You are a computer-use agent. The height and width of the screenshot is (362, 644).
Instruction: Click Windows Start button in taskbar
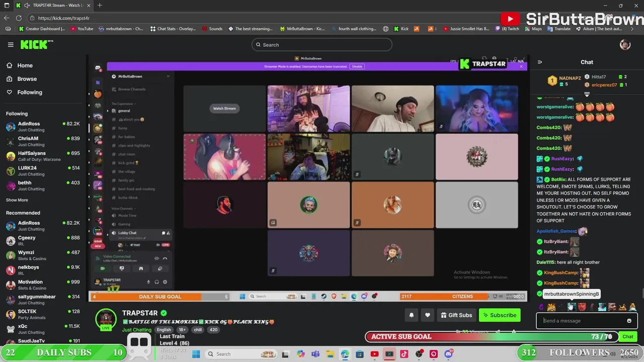196,354
